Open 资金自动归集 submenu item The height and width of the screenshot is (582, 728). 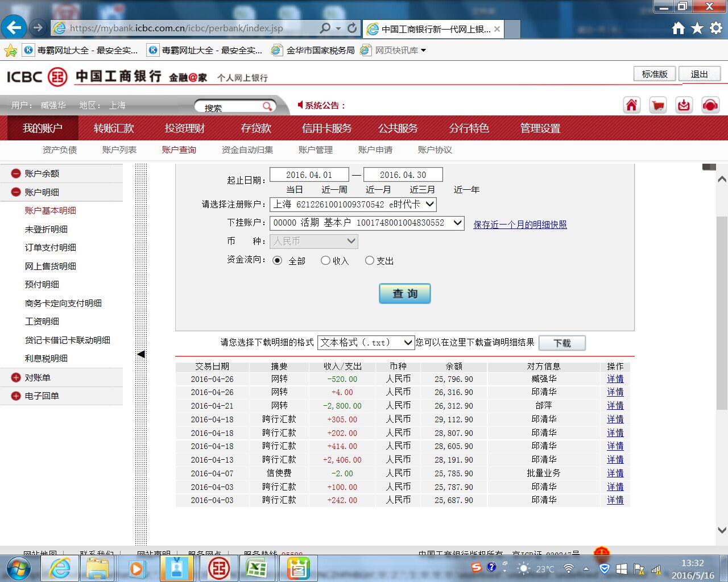(x=247, y=149)
